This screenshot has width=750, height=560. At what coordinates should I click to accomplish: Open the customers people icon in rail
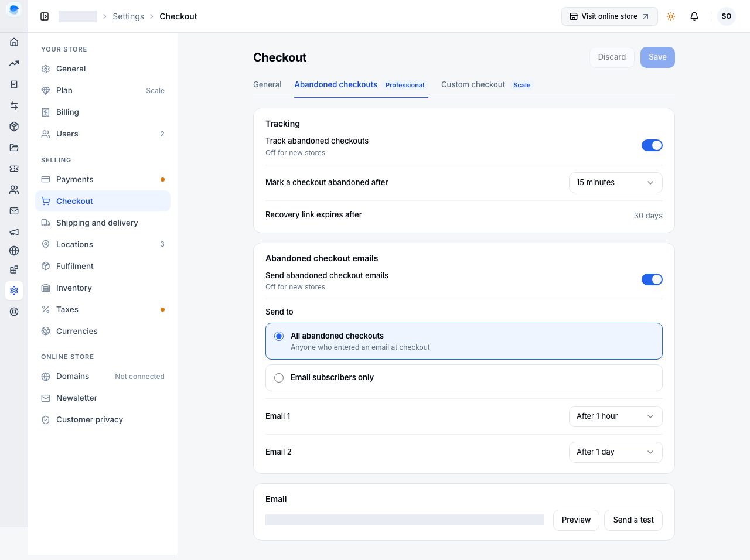[x=14, y=190]
